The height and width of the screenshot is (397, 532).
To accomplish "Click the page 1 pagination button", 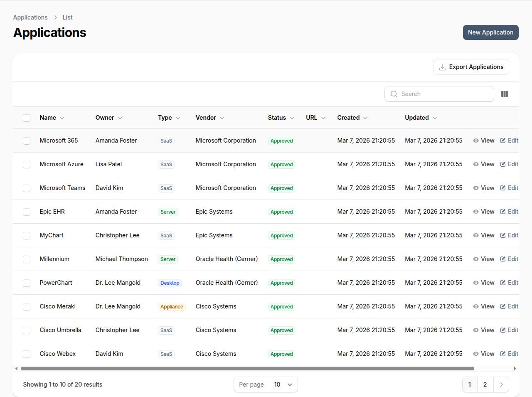I will point(470,385).
